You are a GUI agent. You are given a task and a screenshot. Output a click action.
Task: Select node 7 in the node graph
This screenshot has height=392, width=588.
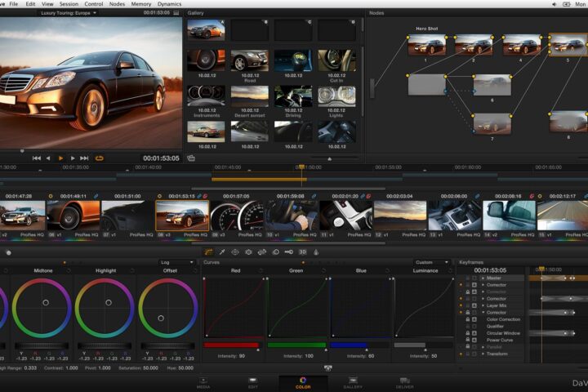coord(492,123)
